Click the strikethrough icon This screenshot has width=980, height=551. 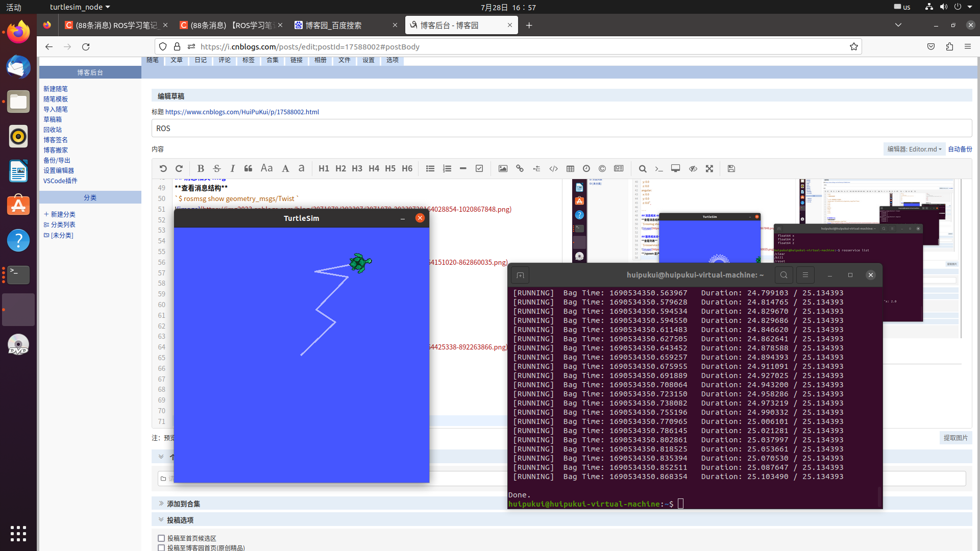pos(216,168)
